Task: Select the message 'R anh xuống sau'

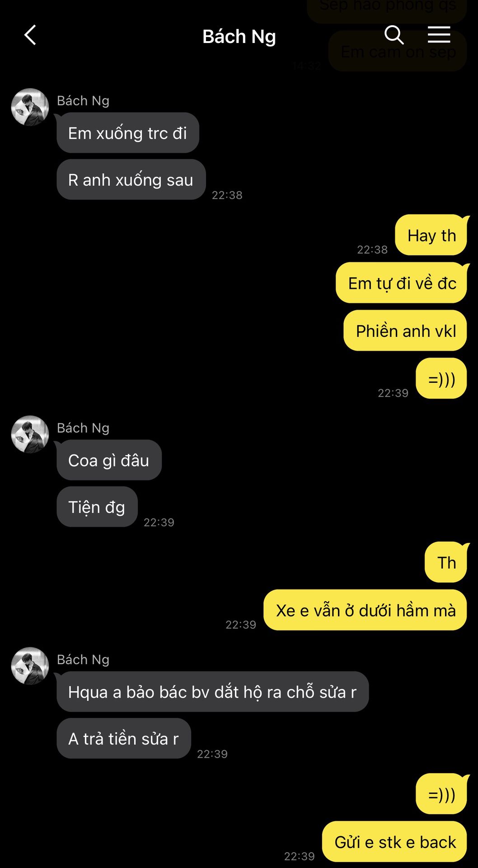Action: pyautogui.click(x=131, y=179)
